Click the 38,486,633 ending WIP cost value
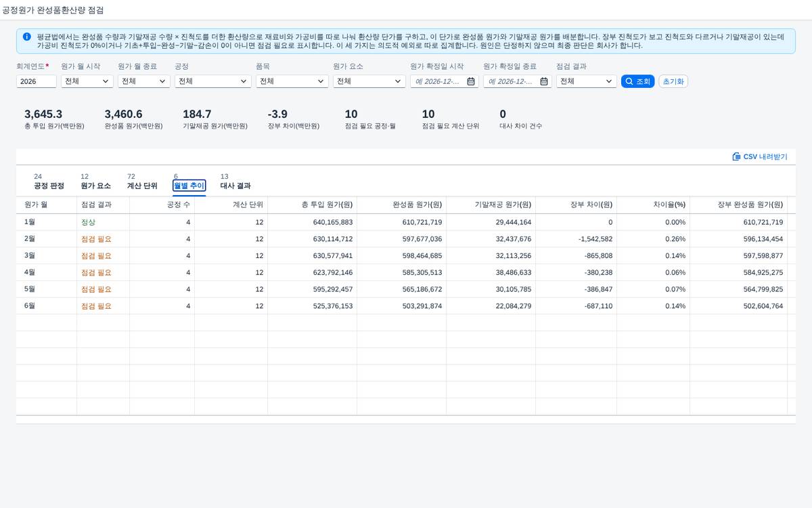The image size is (812, 508). (x=514, y=272)
